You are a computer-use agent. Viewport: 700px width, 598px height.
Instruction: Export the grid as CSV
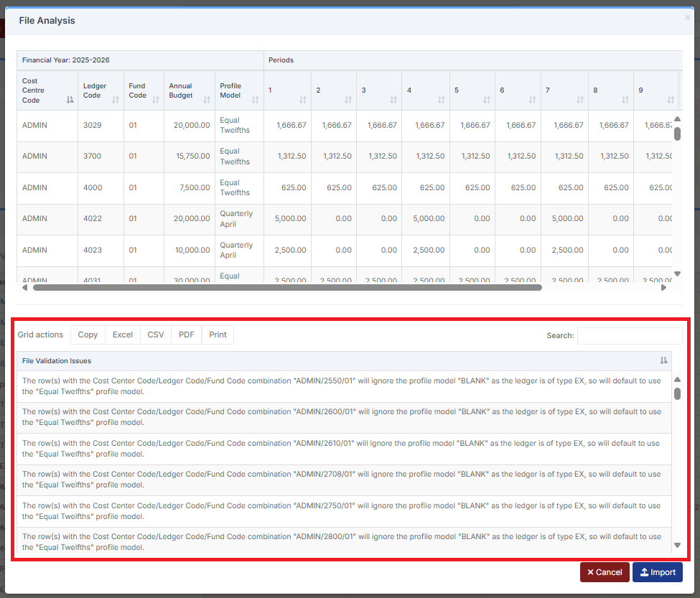tap(155, 335)
